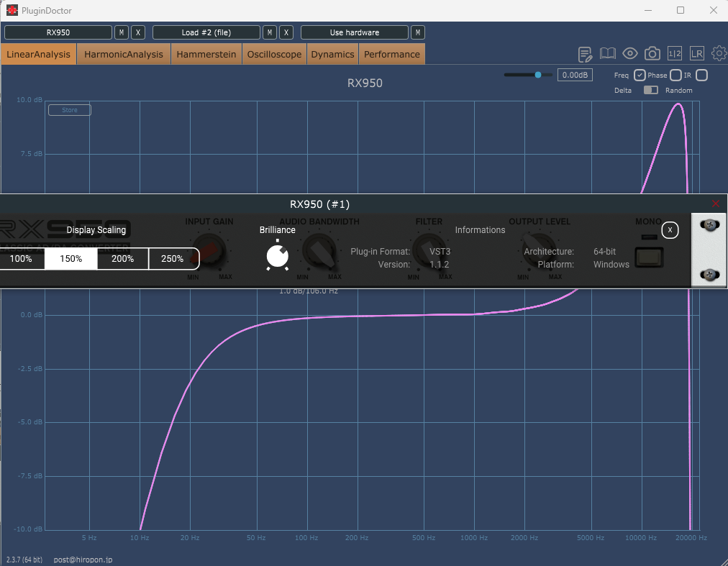Click the upper rack screw on RX950
The height and width of the screenshot is (566, 728).
[709, 226]
